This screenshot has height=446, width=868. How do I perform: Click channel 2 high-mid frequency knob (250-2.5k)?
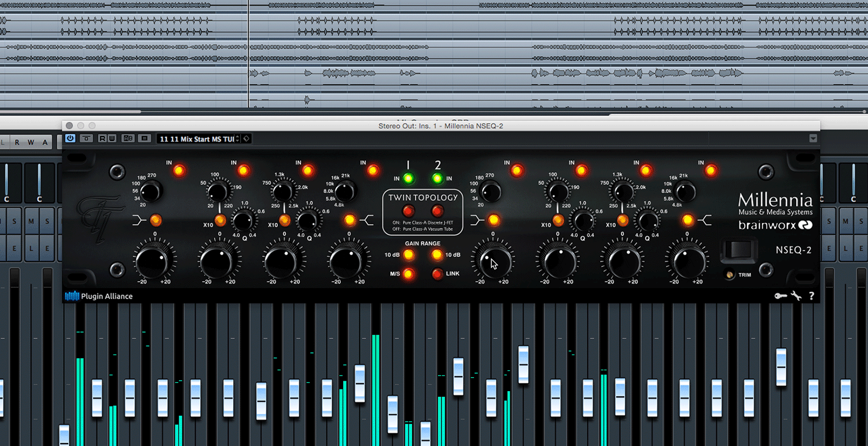pos(624,191)
